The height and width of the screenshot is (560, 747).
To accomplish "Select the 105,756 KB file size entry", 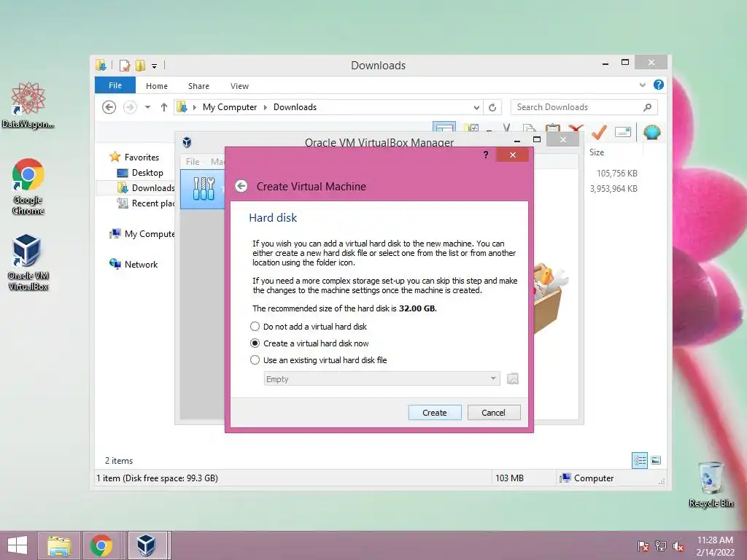I will (617, 174).
